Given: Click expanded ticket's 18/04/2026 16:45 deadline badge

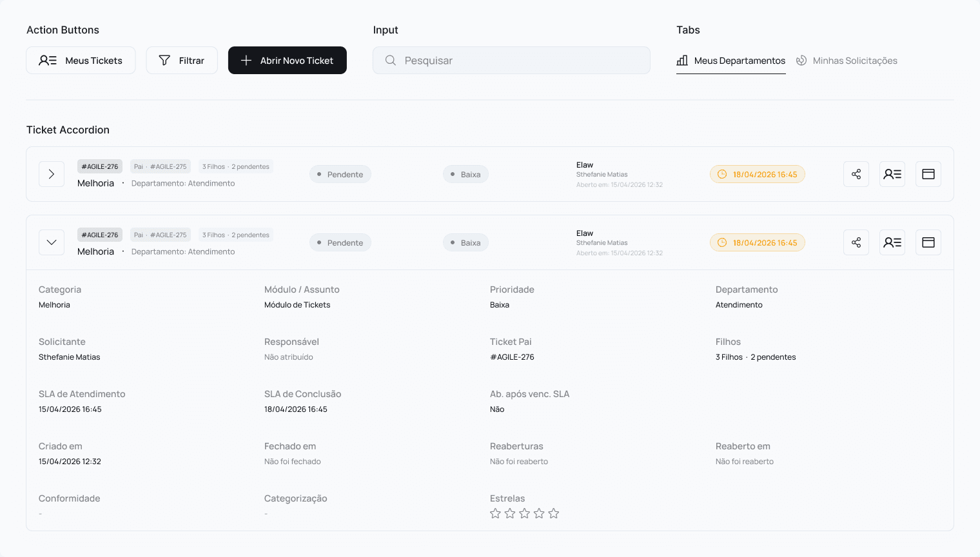Looking at the screenshot, I should [758, 243].
